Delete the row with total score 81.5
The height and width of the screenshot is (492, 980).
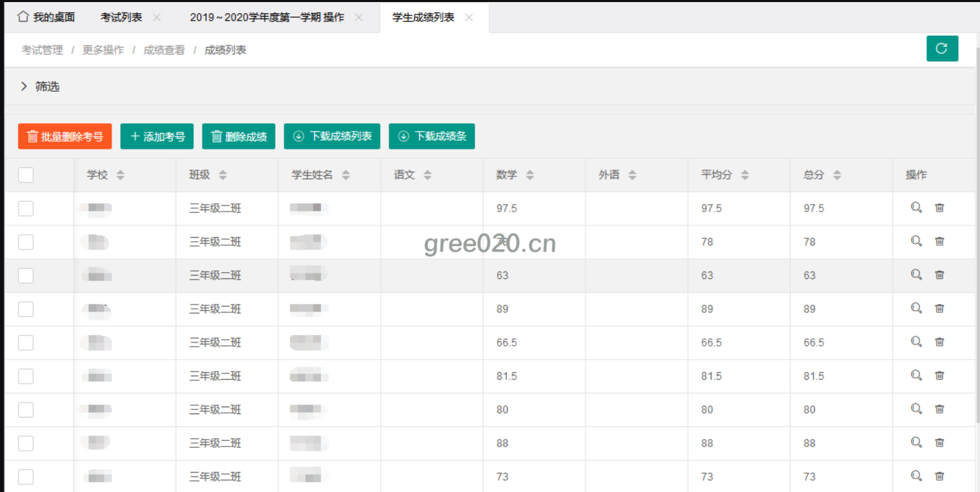(939, 376)
